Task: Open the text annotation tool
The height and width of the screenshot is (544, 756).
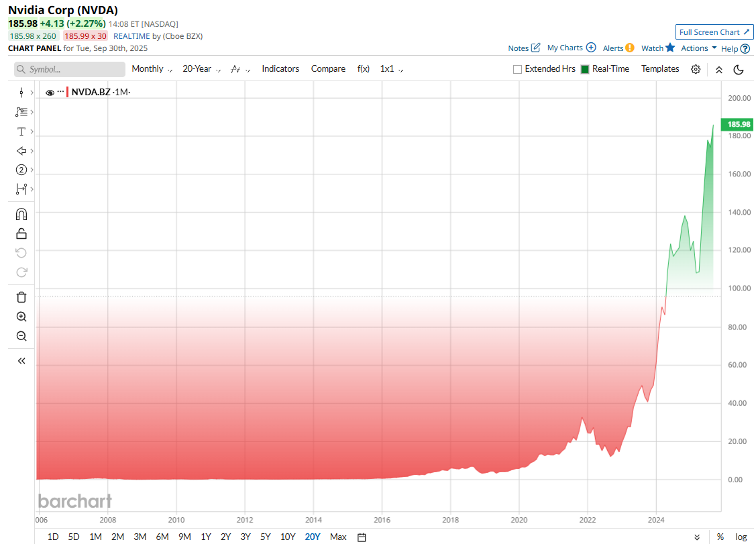Action: tap(21, 131)
